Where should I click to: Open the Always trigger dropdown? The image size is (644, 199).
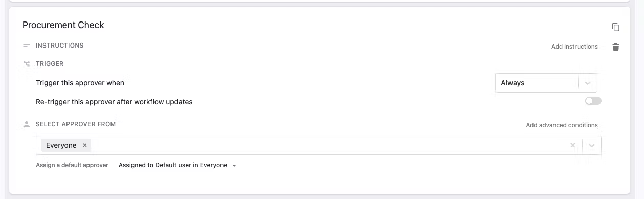(546, 83)
